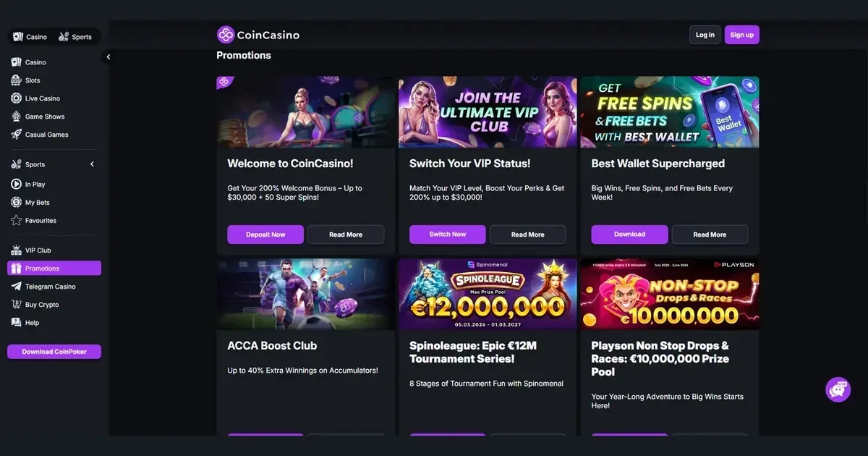
Task: Click the CoinCasino logo
Action: 258,35
